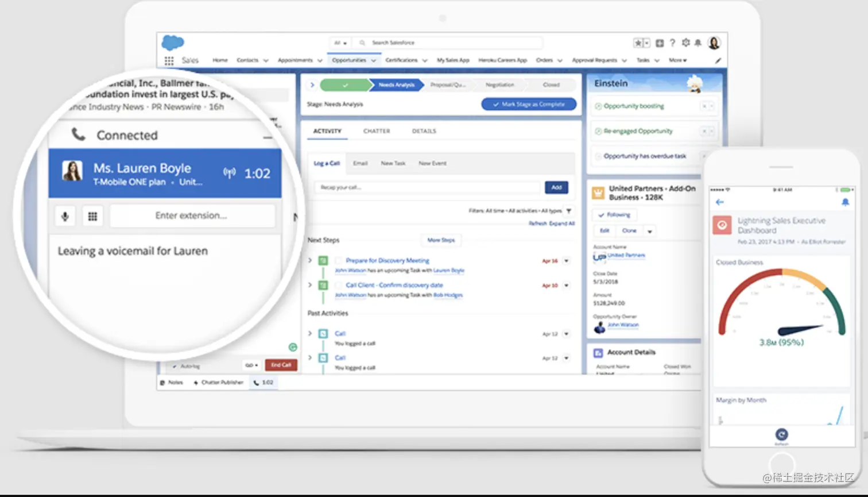This screenshot has width=868, height=497.
Task: Click the Account Details card icon
Action: coord(598,353)
